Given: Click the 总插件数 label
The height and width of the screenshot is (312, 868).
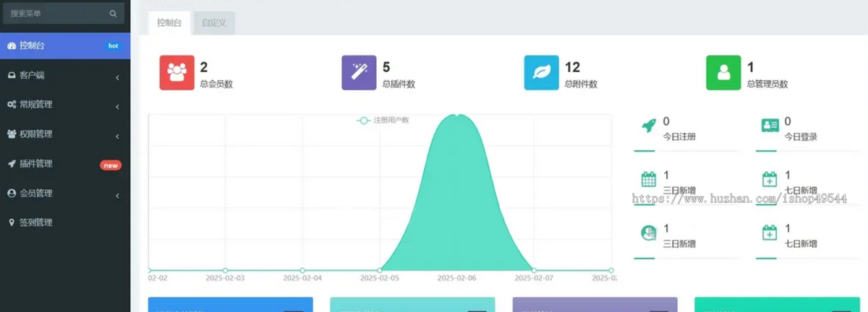Looking at the screenshot, I should tap(399, 84).
